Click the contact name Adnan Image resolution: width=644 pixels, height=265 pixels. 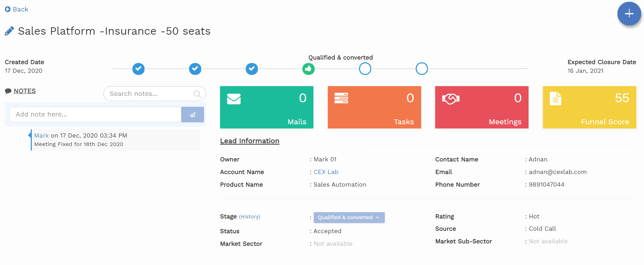[538, 159]
